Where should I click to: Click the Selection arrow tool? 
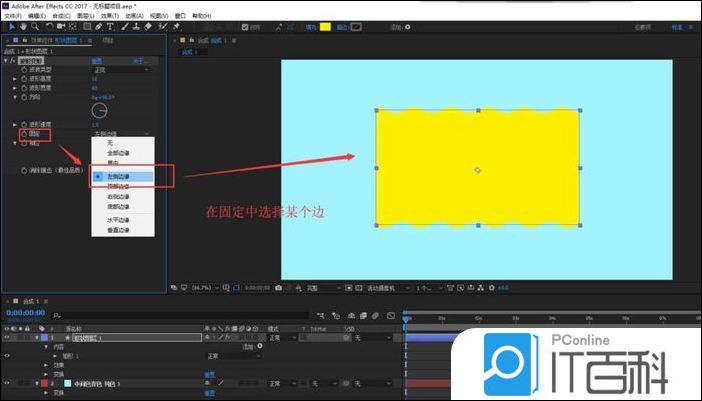[x=10, y=27]
